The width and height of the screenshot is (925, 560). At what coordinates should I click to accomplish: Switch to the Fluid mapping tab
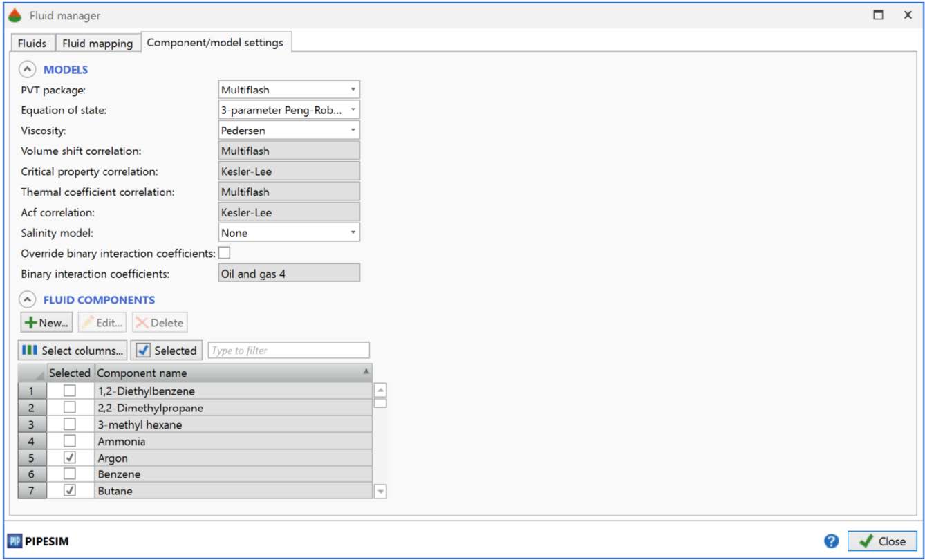[97, 43]
